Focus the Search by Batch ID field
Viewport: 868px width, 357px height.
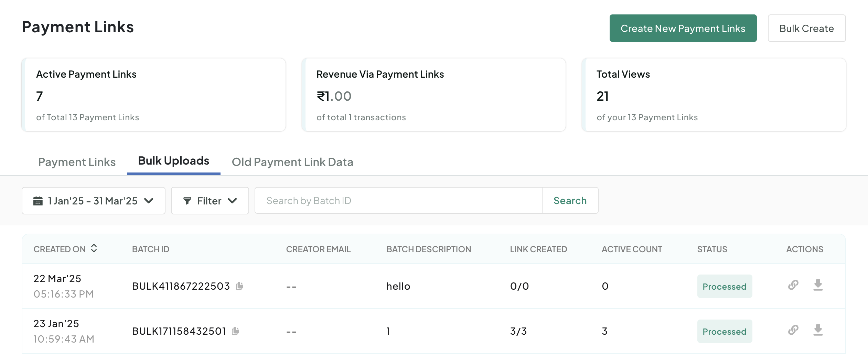tap(398, 201)
